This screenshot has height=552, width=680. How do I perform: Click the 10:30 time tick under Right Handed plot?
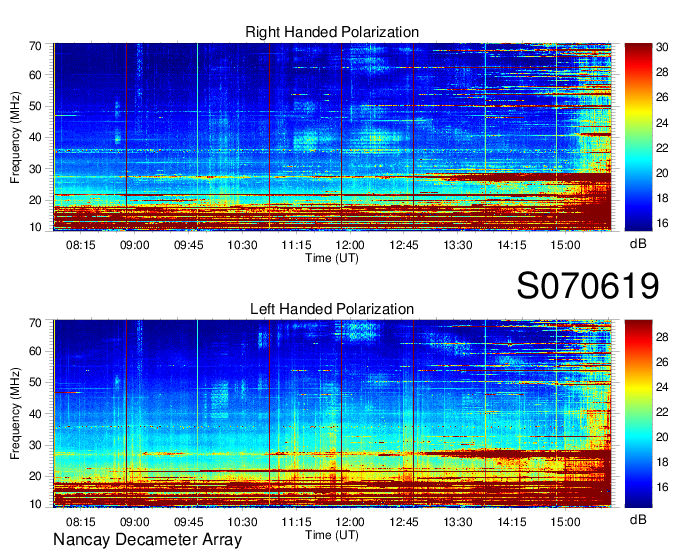tap(242, 245)
